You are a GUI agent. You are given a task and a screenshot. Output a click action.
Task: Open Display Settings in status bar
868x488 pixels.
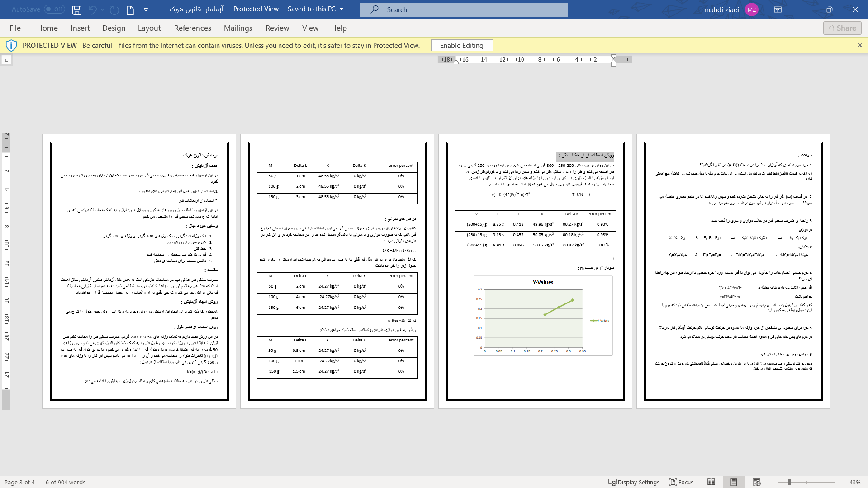point(634,482)
